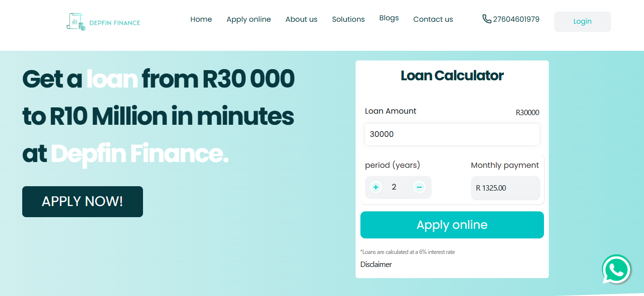Call phone number 27604601979
The width and height of the screenshot is (644, 296).
pyautogui.click(x=516, y=19)
